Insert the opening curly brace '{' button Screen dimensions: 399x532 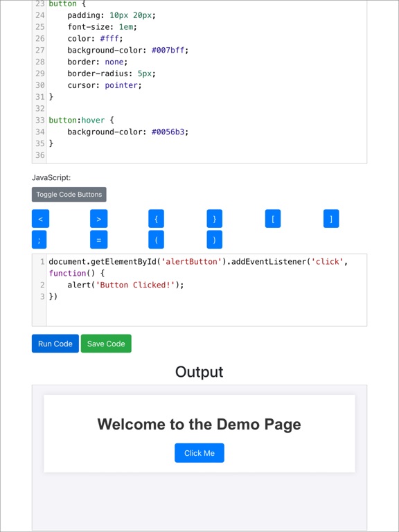[x=156, y=219]
